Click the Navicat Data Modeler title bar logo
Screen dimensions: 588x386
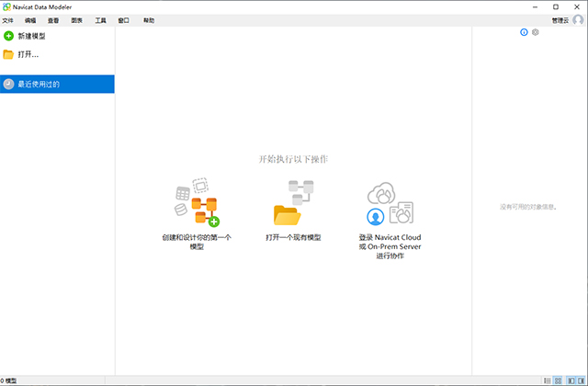pos(6,6)
